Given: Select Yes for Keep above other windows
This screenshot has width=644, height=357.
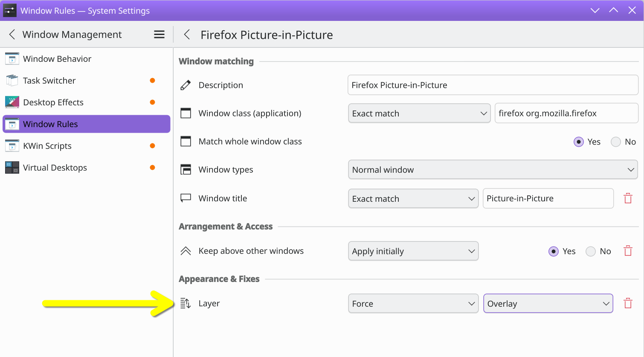Looking at the screenshot, I should (x=554, y=251).
